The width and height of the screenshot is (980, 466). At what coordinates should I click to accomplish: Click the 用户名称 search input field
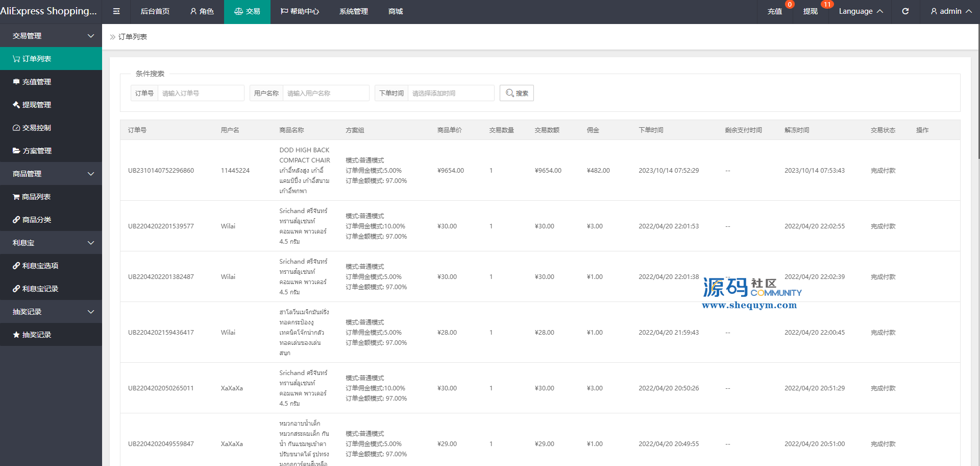(326, 93)
